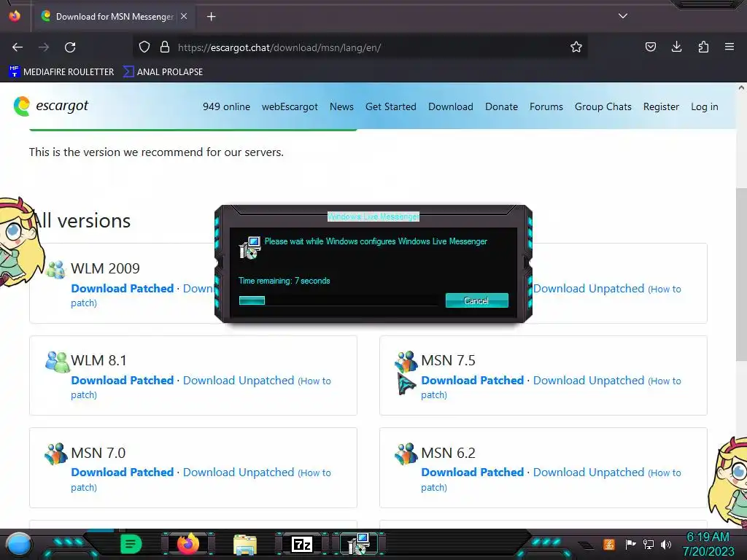Open How to patch for WLM 8.1

(x=201, y=388)
